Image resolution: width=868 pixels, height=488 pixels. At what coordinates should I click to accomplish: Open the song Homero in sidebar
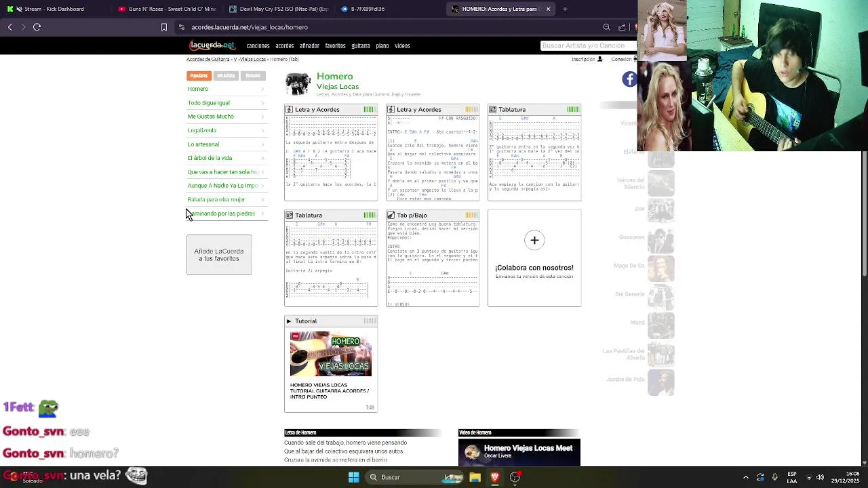227,89
